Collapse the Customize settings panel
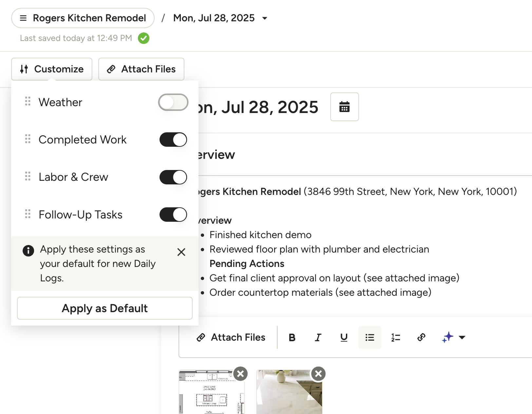The height and width of the screenshot is (414, 532). click(x=52, y=69)
